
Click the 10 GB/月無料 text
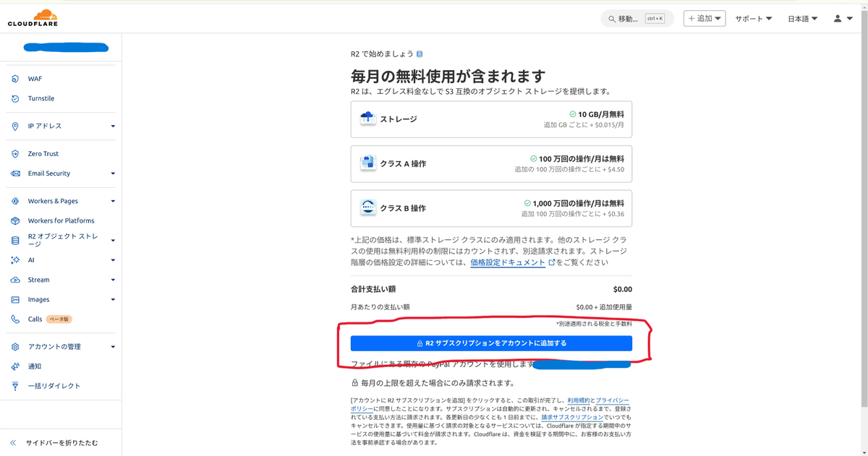coord(601,114)
